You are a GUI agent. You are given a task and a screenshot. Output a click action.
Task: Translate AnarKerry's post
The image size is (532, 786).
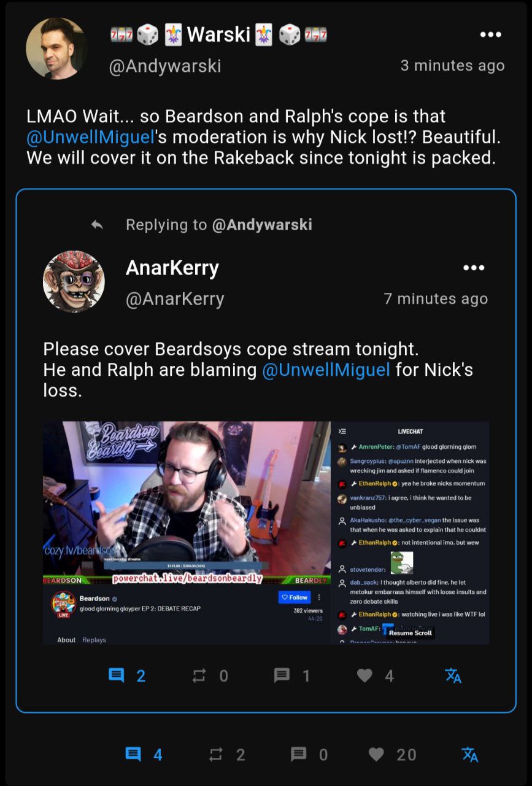pos(453,675)
